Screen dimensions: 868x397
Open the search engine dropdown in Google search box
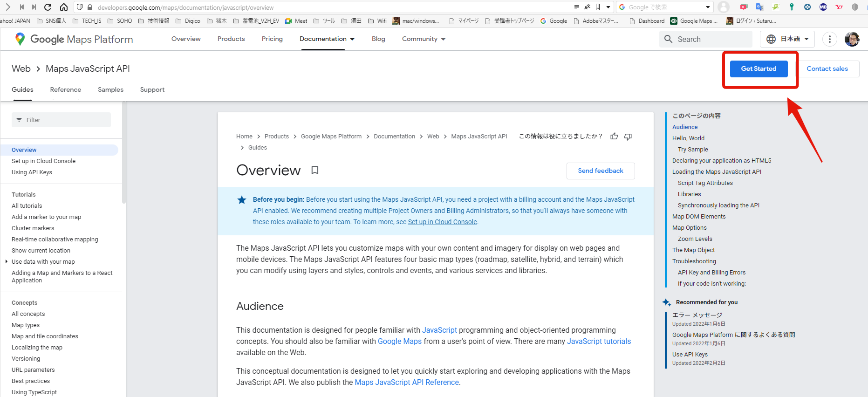708,7
